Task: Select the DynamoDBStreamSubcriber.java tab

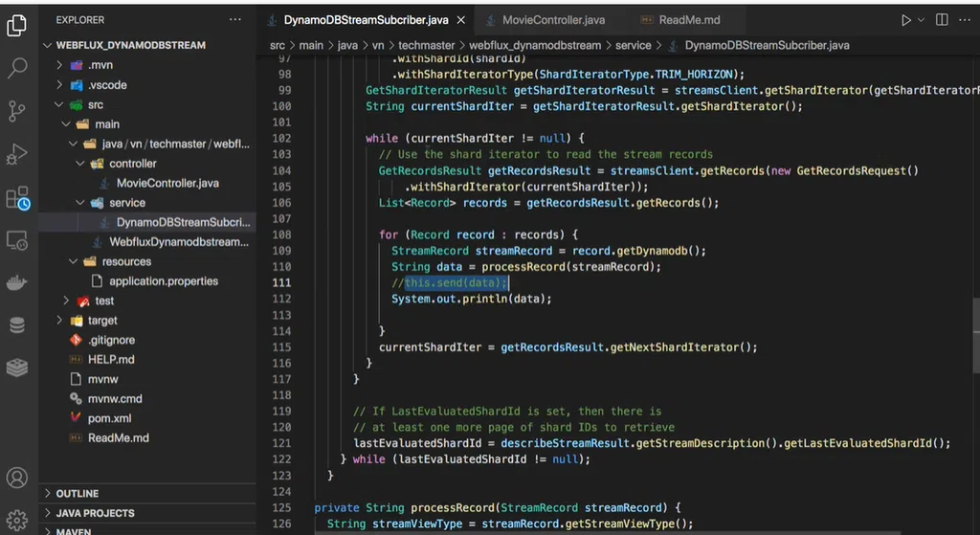Action: pyautogui.click(x=366, y=20)
